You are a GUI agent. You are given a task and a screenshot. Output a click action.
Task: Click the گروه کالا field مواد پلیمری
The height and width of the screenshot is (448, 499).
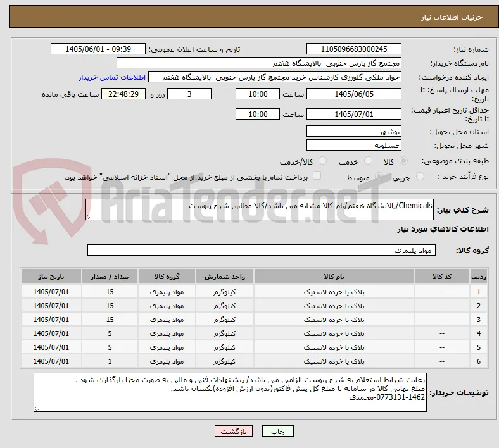click(x=262, y=250)
